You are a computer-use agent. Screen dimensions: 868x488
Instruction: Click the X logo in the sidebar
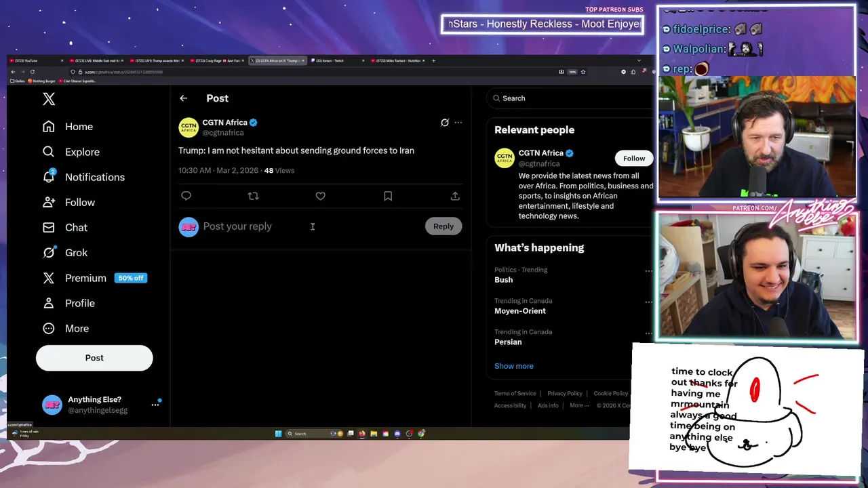(x=49, y=99)
